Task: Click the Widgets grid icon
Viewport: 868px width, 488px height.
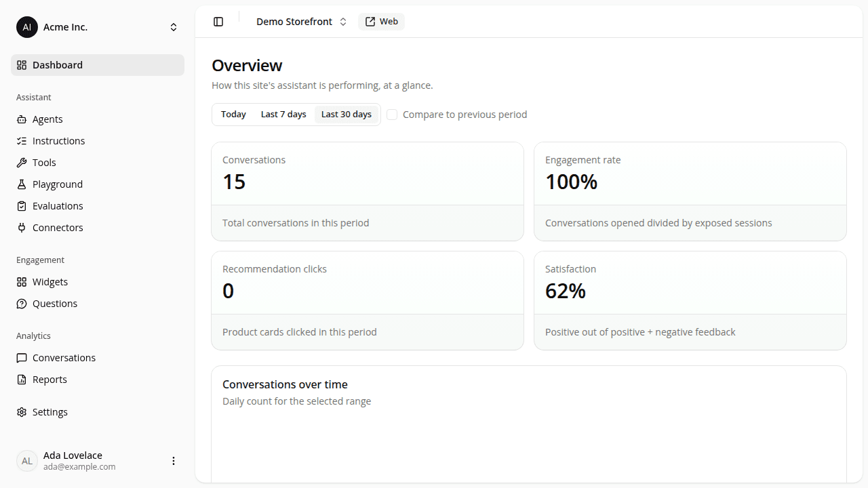Action: pyautogui.click(x=22, y=282)
